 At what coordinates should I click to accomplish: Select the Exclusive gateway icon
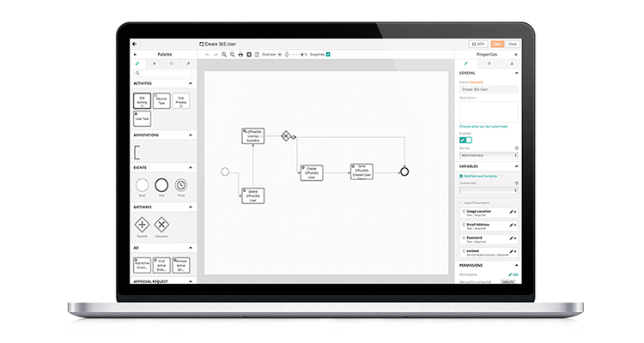[161, 224]
